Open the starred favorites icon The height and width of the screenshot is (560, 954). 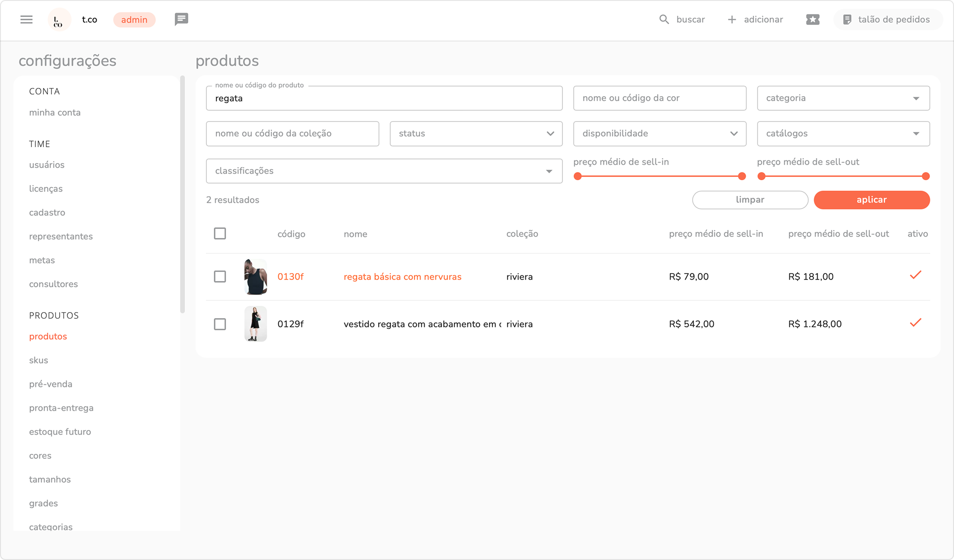pyautogui.click(x=812, y=19)
